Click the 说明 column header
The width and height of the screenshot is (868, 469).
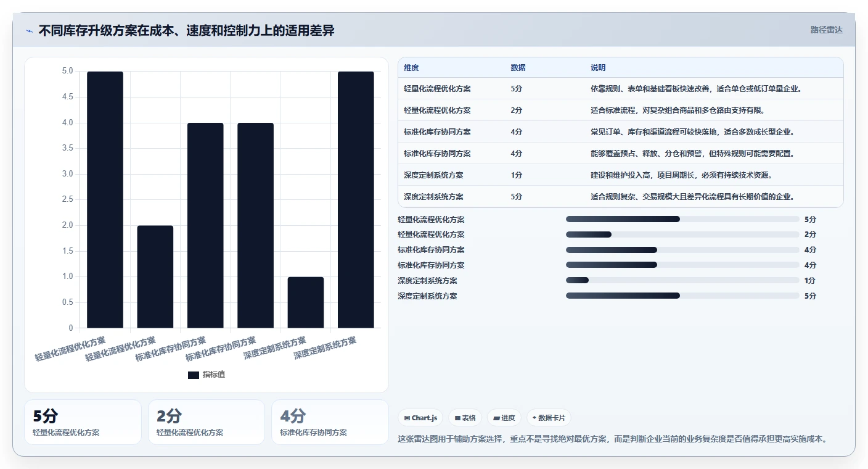(x=598, y=68)
